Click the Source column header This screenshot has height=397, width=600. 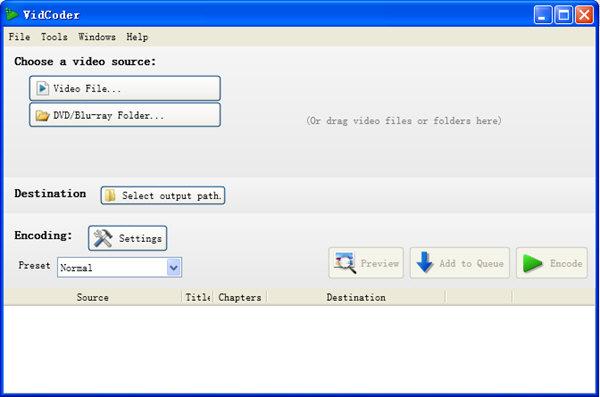(x=93, y=297)
